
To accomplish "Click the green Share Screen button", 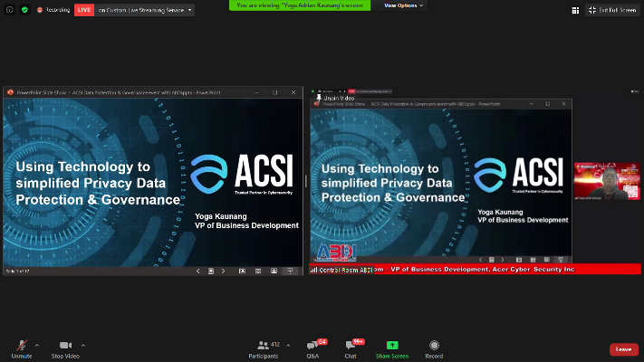I will (392, 349).
